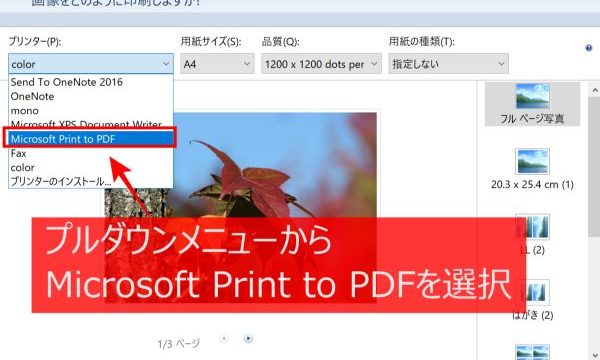Viewport: 600px width, 360px height.
Task: Select Microsoft Print to PDF
Action: pyautogui.click(x=91, y=138)
